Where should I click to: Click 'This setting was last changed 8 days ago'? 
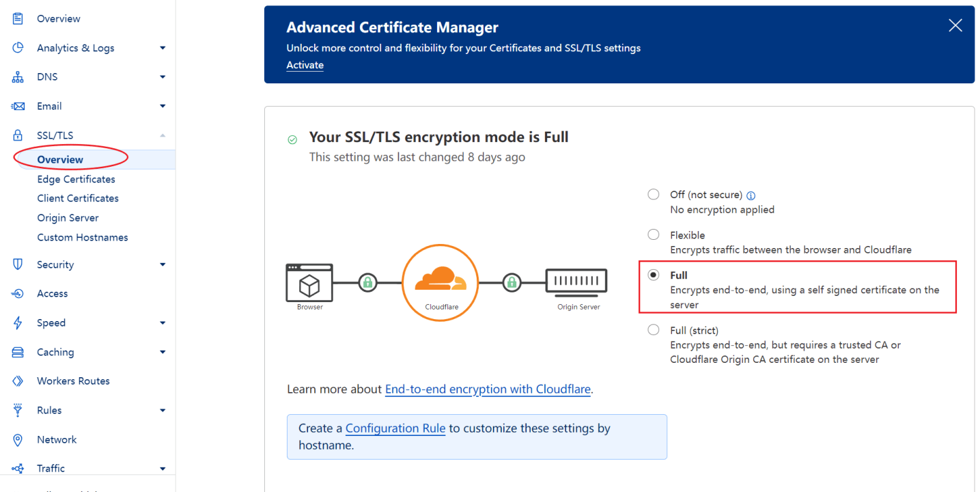click(417, 157)
